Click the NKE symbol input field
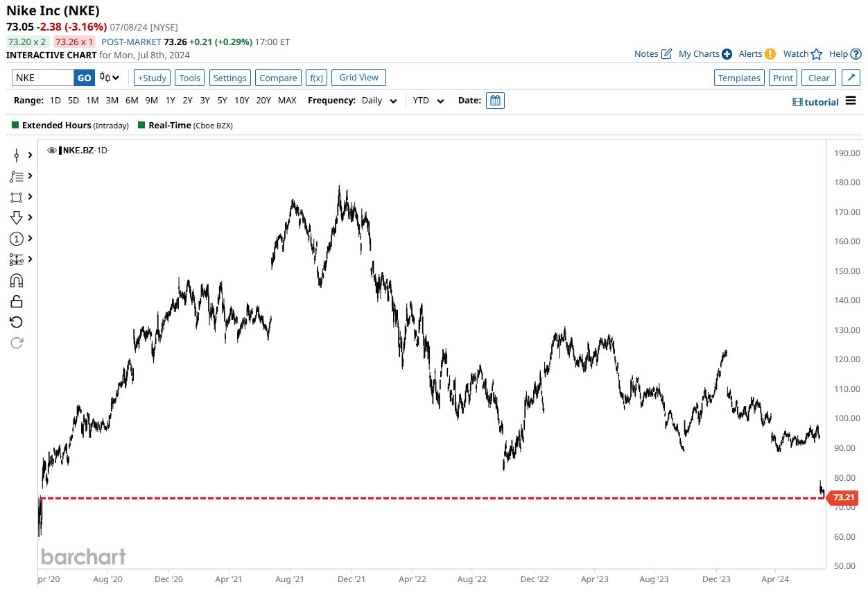Screen dimensions: 868x596 pos(43,78)
